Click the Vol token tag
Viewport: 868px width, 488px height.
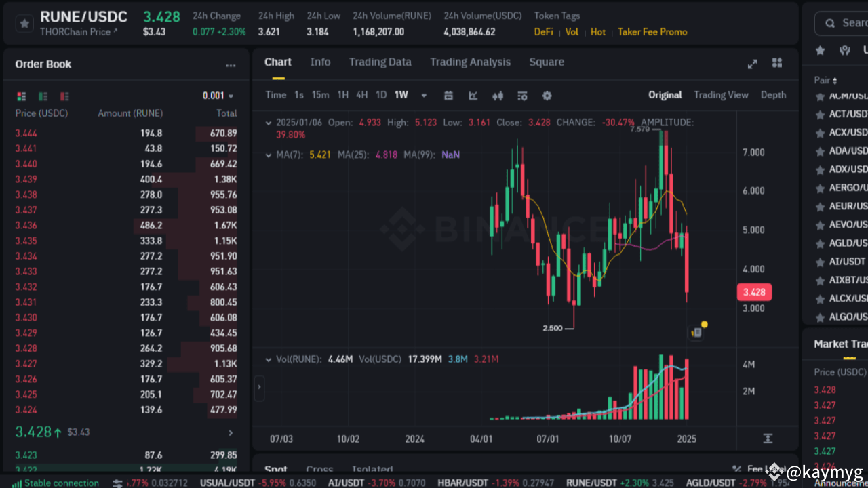[572, 32]
